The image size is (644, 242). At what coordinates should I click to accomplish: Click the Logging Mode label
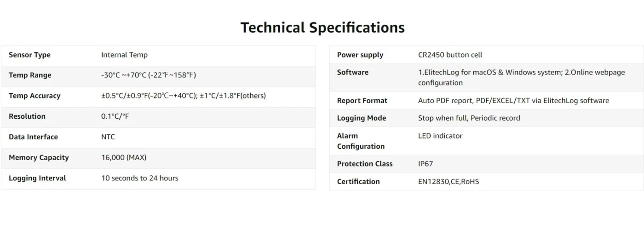tap(362, 118)
